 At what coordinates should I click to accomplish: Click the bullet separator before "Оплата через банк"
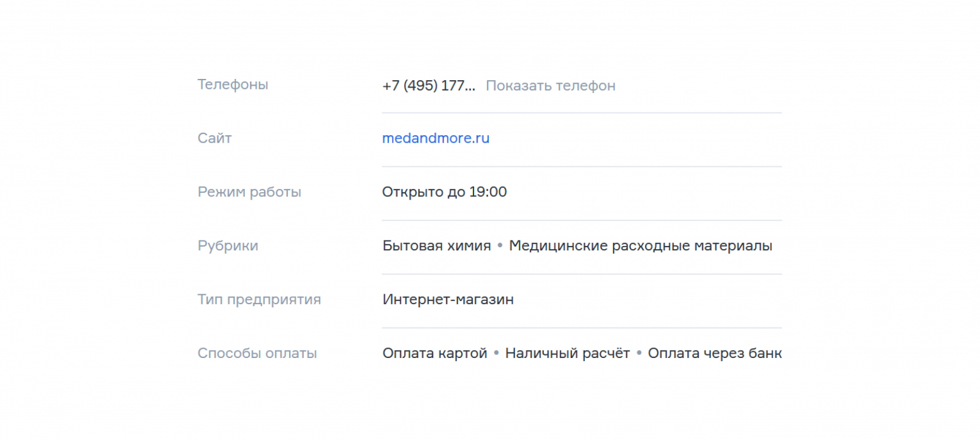tap(639, 353)
